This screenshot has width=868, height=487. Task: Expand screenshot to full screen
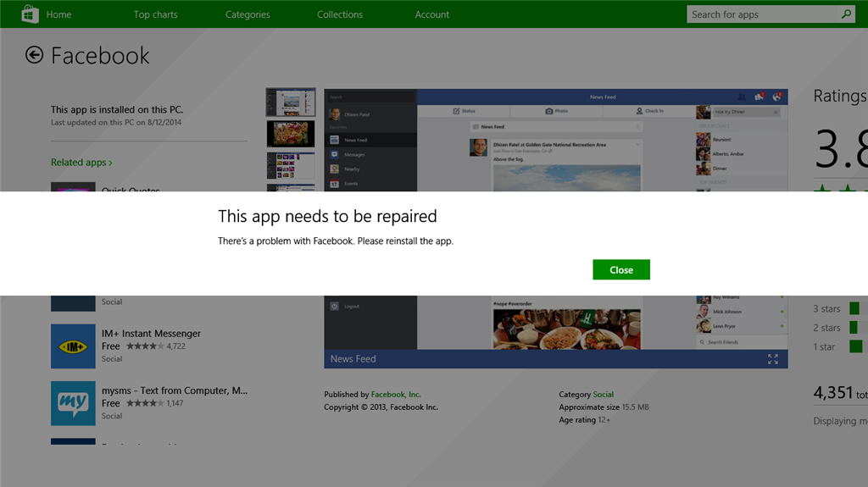click(x=773, y=358)
